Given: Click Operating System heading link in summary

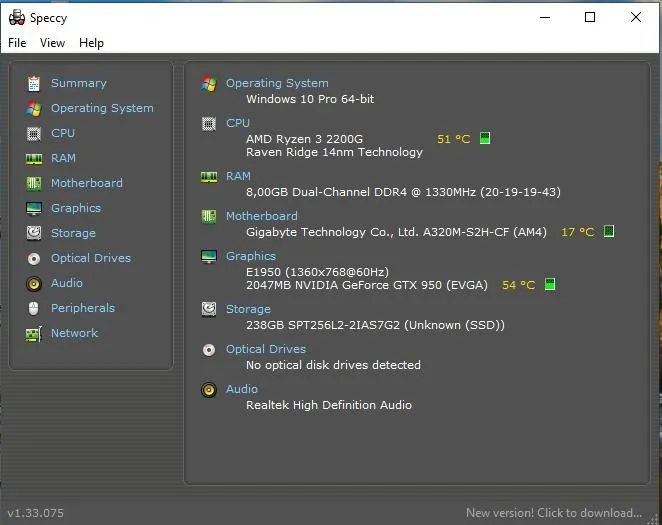Looking at the screenshot, I should point(277,83).
